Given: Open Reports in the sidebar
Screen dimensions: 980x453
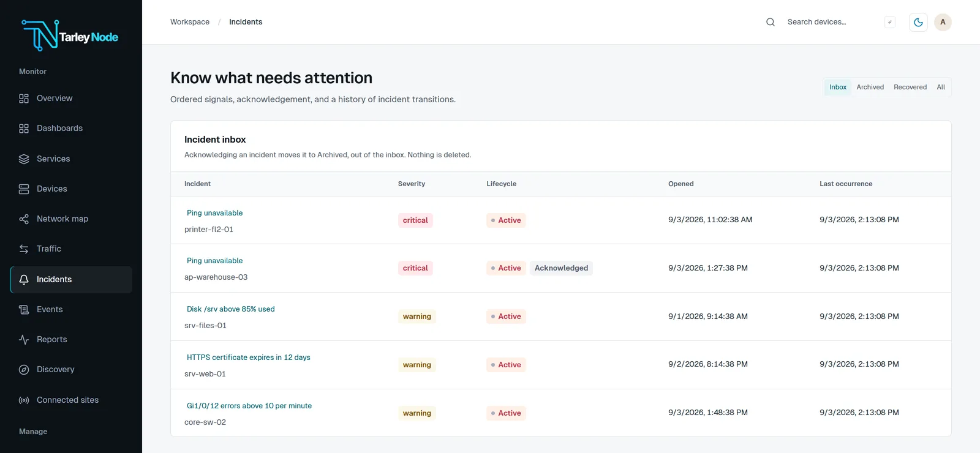Looking at the screenshot, I should point(71,340).
